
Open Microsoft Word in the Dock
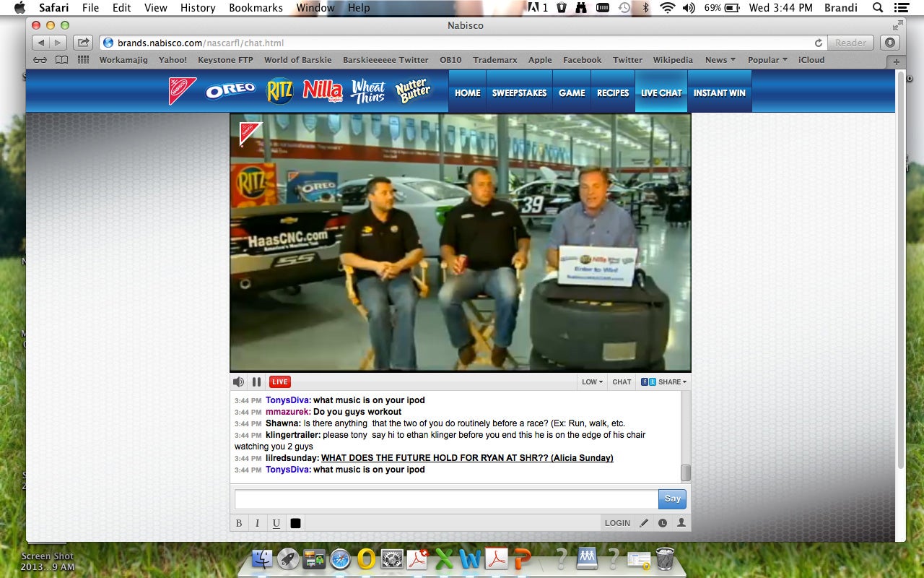point(470,558)
